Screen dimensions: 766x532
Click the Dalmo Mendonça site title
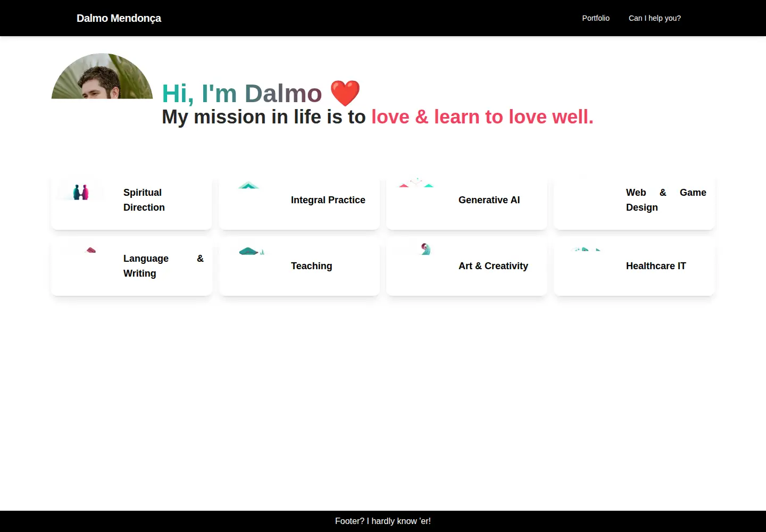119,18
